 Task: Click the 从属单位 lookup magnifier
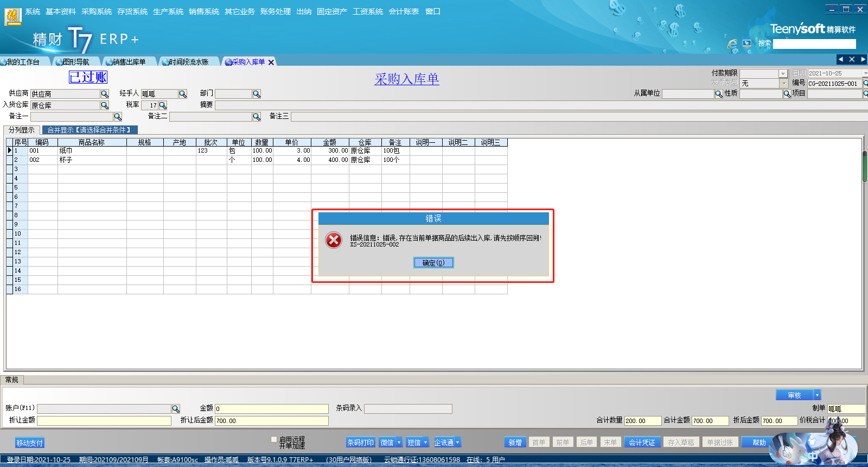(x=719, y=94)
